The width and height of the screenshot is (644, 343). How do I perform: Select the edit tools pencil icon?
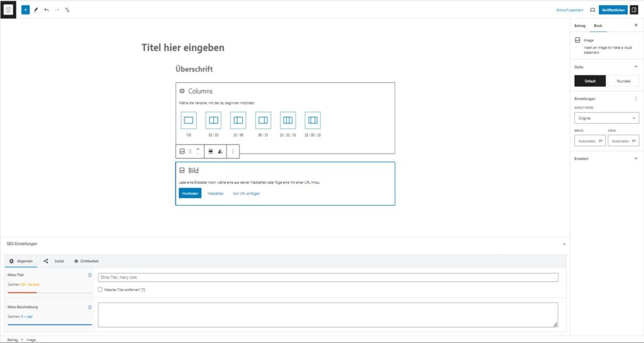click(36, 10)
